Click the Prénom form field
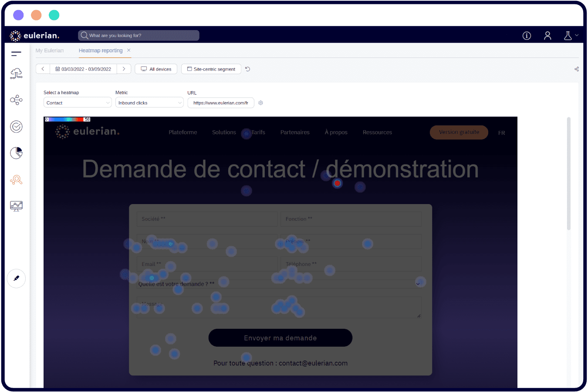The width and height of the screenshot is (588, 392). pyautogui.click(x=351, y=242)
